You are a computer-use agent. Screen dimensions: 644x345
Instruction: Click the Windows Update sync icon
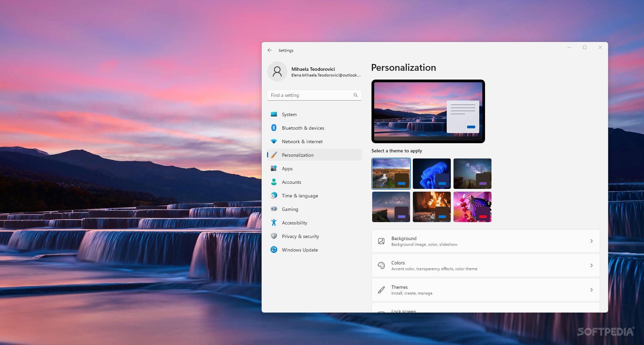274,250
